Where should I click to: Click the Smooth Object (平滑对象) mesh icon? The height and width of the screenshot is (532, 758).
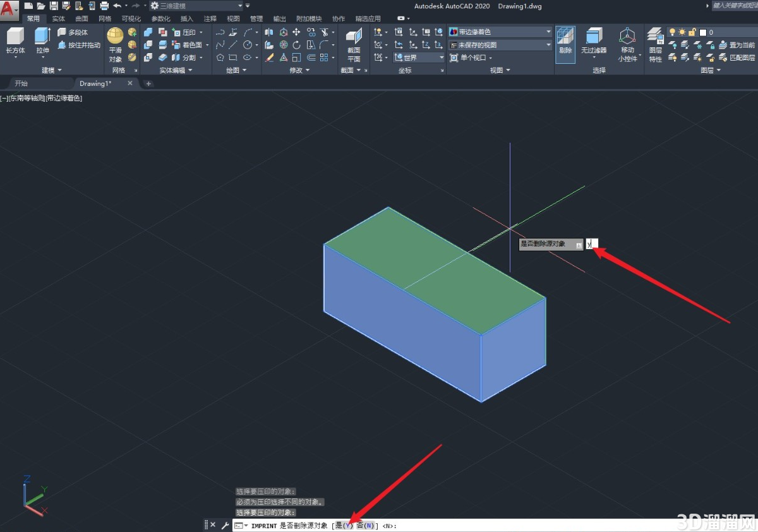point(115,44)
